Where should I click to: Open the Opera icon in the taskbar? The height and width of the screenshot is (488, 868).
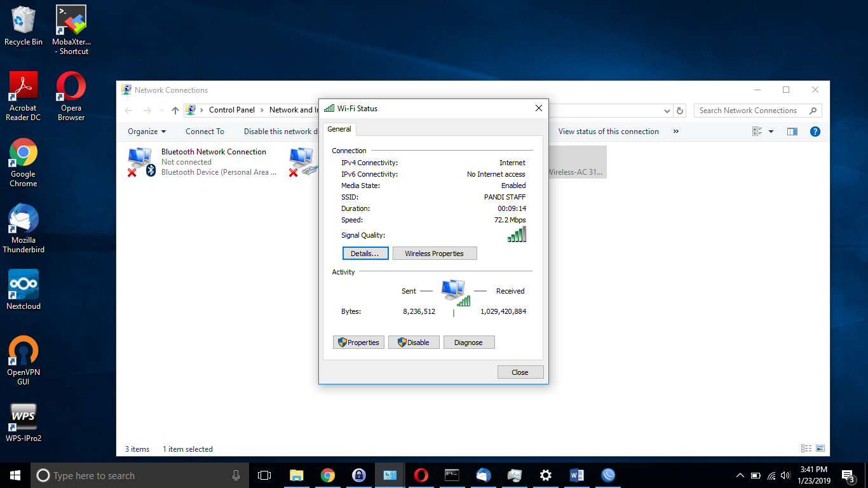(421, 475)
